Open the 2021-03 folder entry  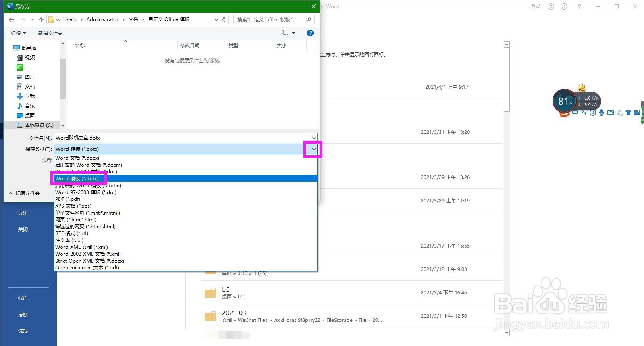[351, 316]
